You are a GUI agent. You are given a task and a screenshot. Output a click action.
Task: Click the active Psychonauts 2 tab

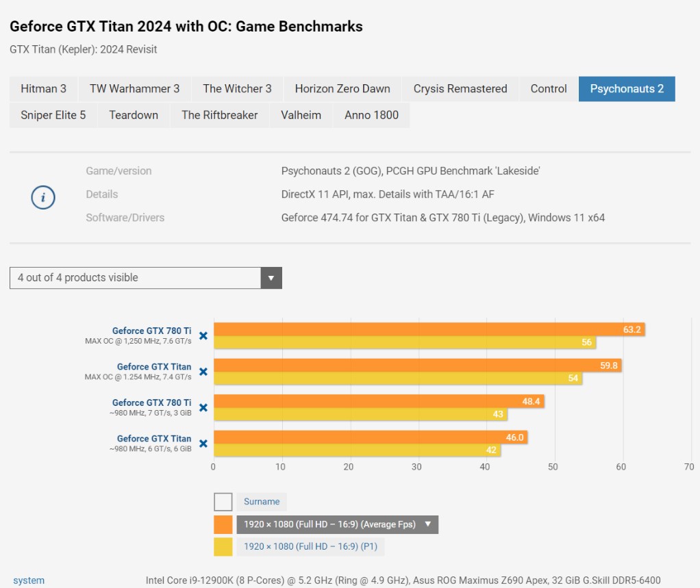(627, 89)
